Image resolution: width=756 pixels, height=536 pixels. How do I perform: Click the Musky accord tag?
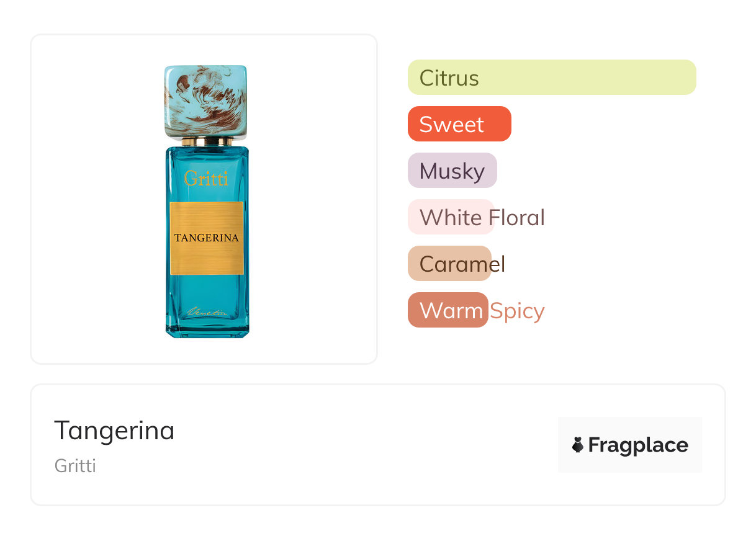tap(452, 171)
